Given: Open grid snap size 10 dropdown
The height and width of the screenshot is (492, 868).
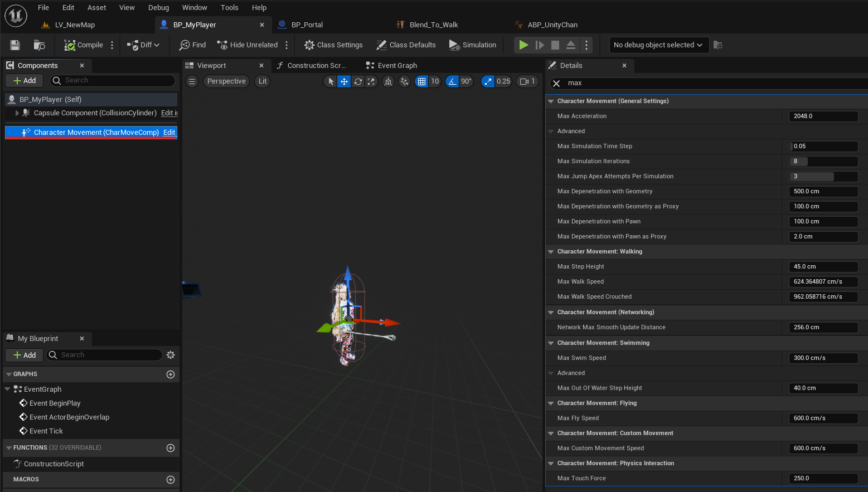Looking at the screenshot, I should coord(435,81).
